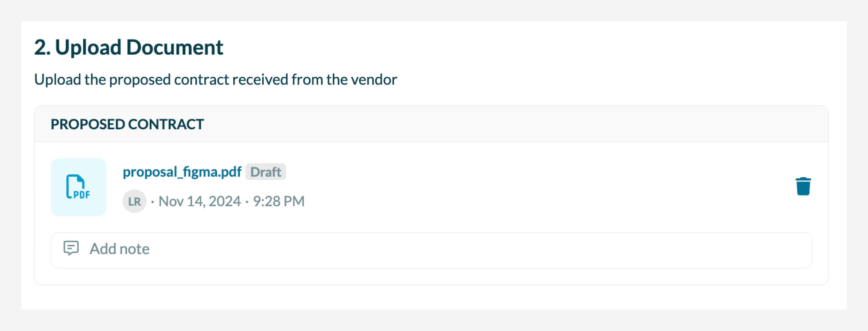
Task: Click the word "vendor" in the description
Action: (374, 80)
